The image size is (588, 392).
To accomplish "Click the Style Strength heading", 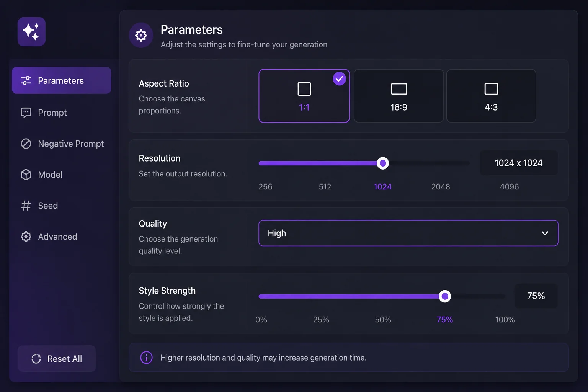I will [x=167, y=291].
